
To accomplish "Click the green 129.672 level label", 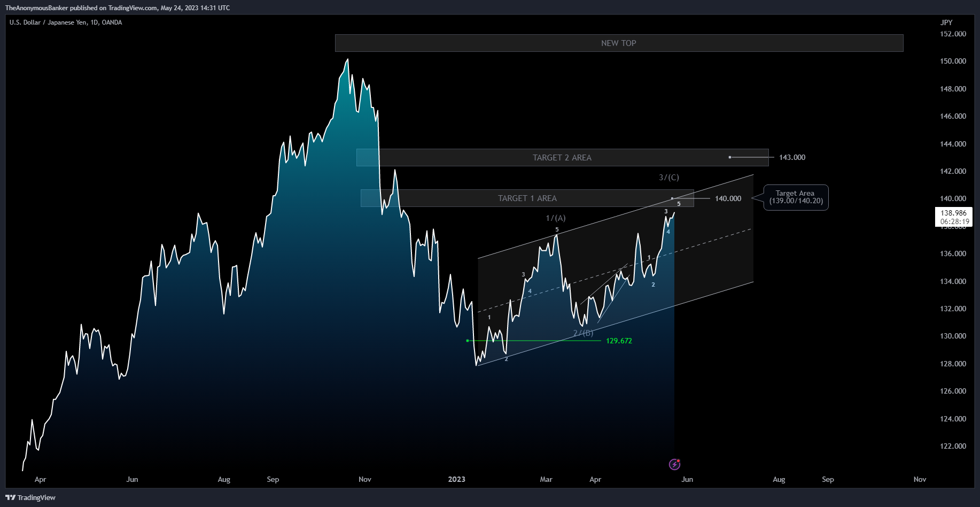I will (619, 341).
